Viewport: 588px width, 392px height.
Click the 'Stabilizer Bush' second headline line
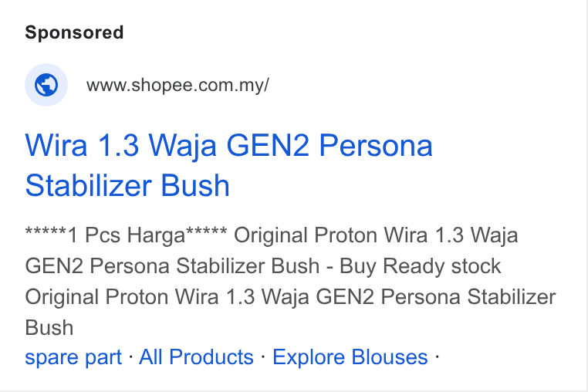[x=127, y=185]
